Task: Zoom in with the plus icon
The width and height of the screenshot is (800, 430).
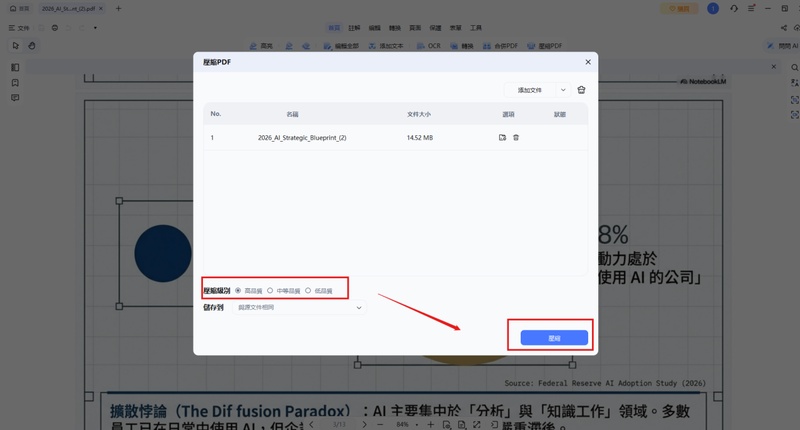Action: click(431, 424)
